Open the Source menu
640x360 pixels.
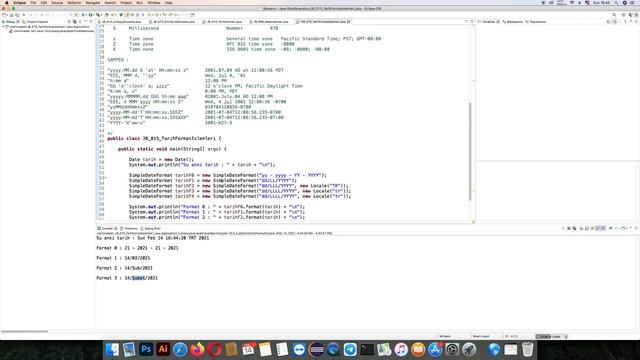[x=57, y=2]
